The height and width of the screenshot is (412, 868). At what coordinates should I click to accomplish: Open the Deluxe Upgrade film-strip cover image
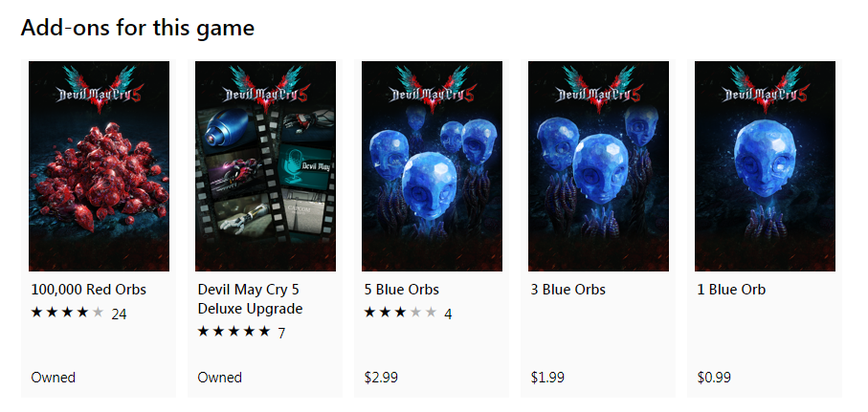266,166
